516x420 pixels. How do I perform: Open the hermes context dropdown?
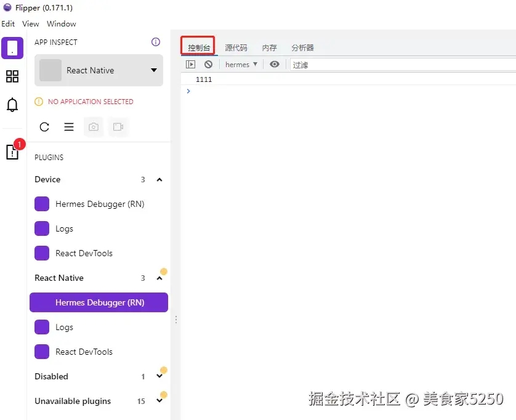pyautogui.click(x=241, y=65)
